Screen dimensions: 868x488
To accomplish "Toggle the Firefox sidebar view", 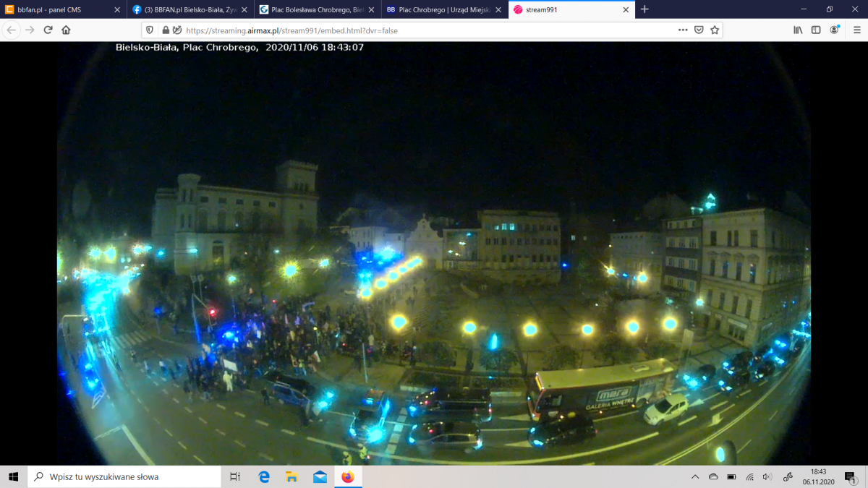I will [x=816, y=30].
